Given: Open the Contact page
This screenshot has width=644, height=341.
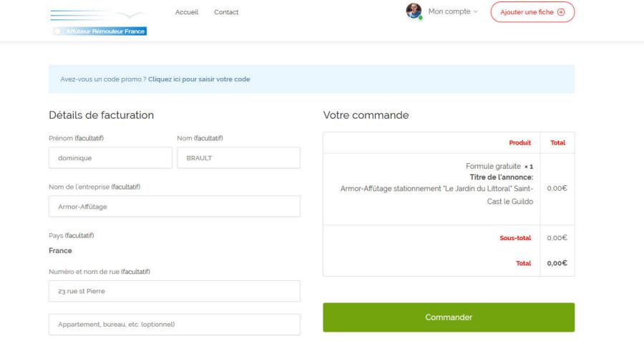Looking at the screenshot, I should tap(226, 12).
